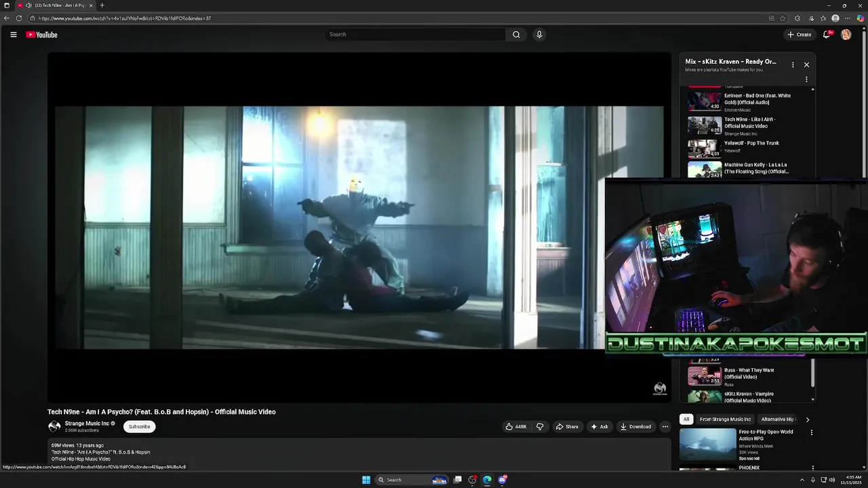The height and width of the screenshot is (488, 868).
Task: Select the All filter chip
Action: coord(686,420)
